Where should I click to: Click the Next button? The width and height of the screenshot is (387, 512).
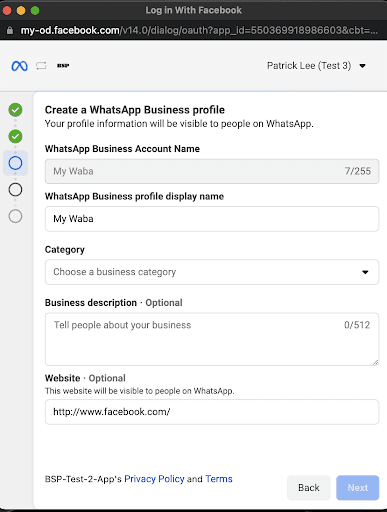point(358,488)
